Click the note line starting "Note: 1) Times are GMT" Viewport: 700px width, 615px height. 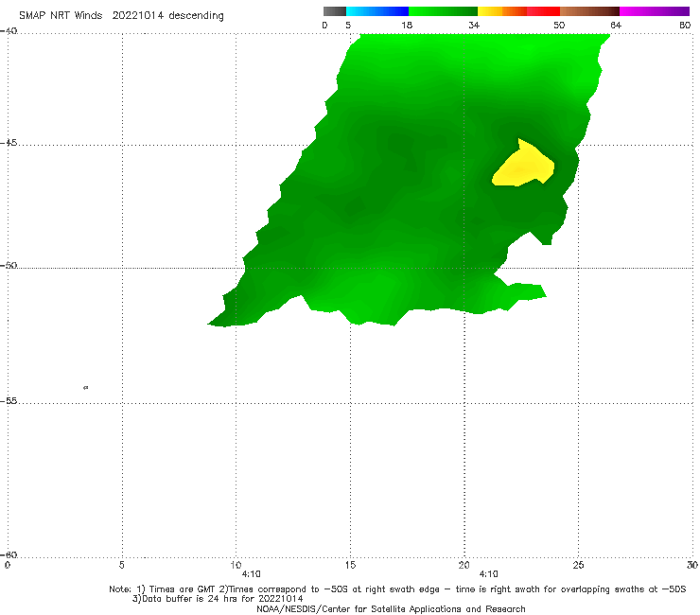(x=397, y=589)
